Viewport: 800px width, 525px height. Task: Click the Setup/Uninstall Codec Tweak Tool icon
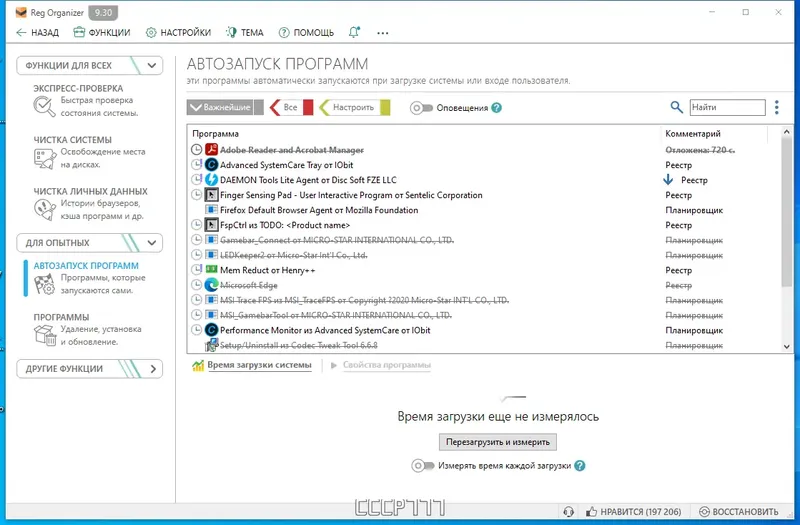(x=211, y=345)
